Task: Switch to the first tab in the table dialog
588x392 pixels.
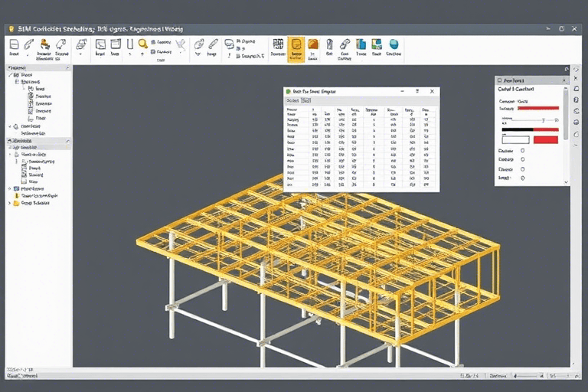Action: [x=292, y=100]
